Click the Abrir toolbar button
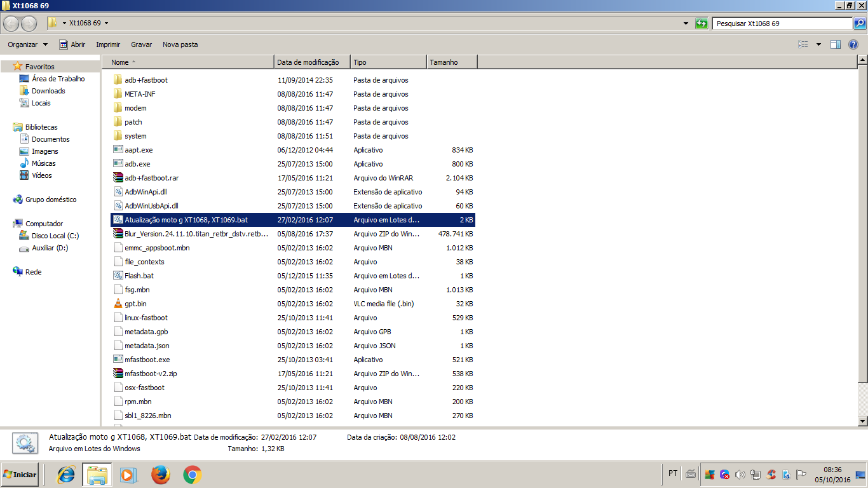The width and height of the screenshot is (868, 488). click(x=72, y=44)
